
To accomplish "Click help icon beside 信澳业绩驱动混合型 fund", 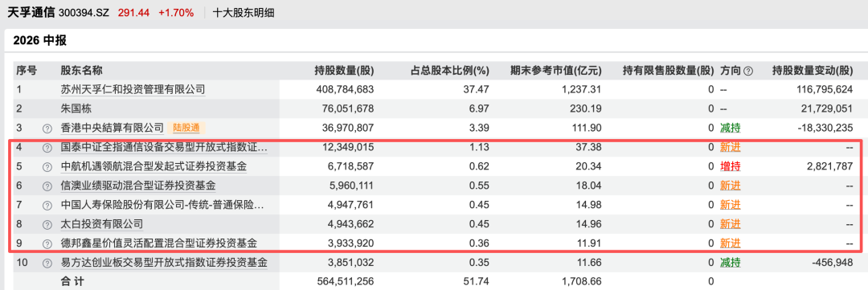I will click(47, 186).
